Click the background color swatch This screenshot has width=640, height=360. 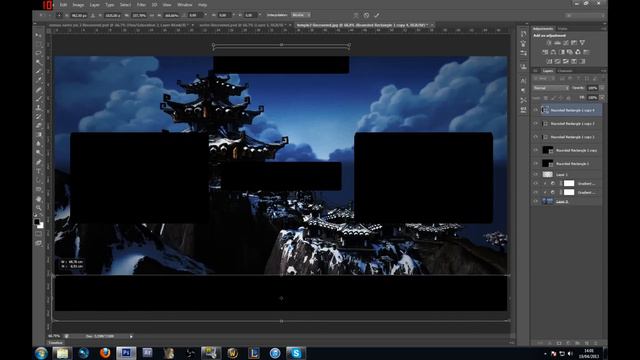(40, 225)
